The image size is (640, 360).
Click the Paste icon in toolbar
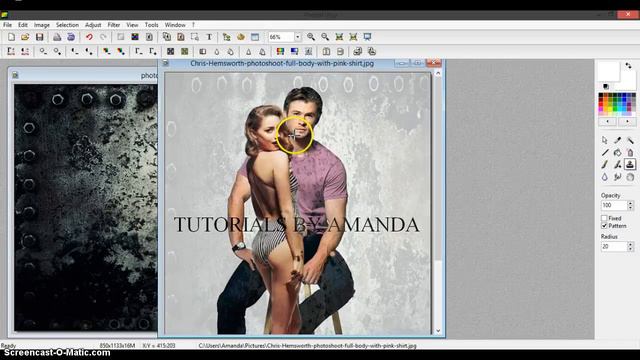click(181, 37)
